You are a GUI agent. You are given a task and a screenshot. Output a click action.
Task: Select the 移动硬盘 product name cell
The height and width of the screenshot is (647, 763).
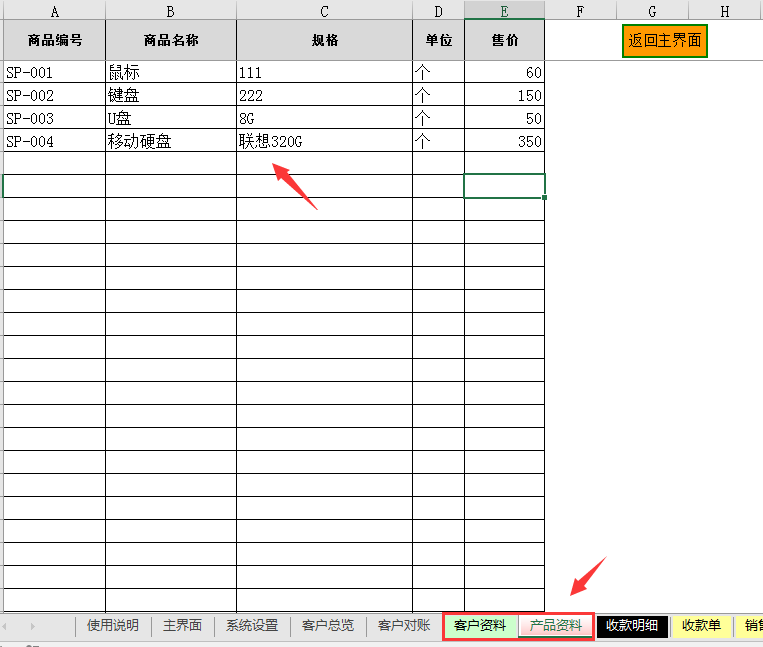(171, 141)
